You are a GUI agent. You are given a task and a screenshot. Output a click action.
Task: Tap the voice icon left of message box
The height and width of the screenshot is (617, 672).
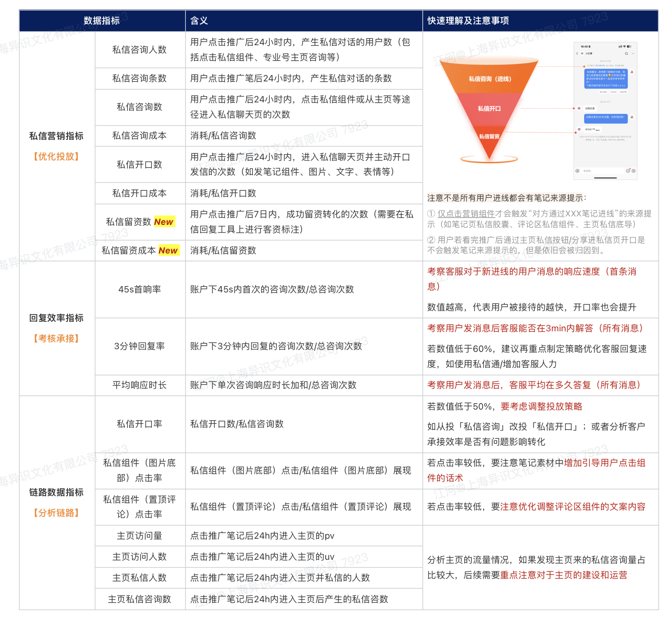point(577,171)
